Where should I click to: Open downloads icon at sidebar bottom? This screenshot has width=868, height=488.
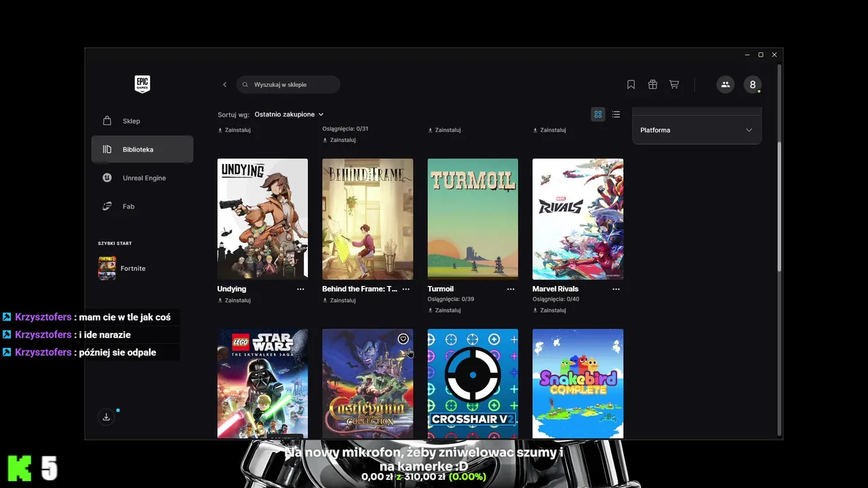(x=106, y=417)
